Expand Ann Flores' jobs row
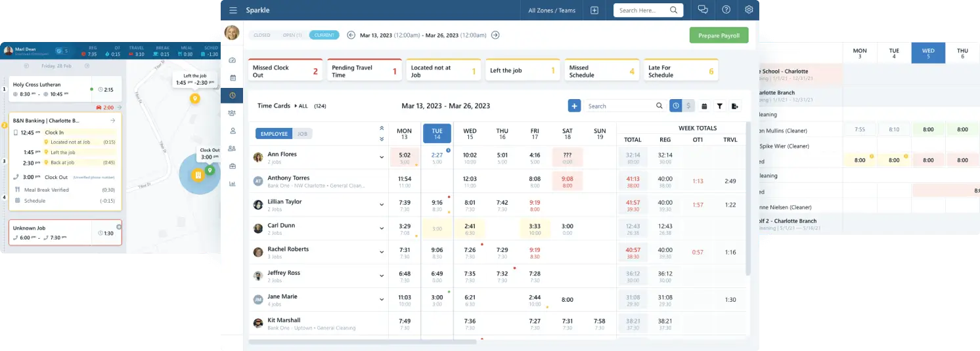The height and width of the screenshot is (351, 980). tap(381, 157)
